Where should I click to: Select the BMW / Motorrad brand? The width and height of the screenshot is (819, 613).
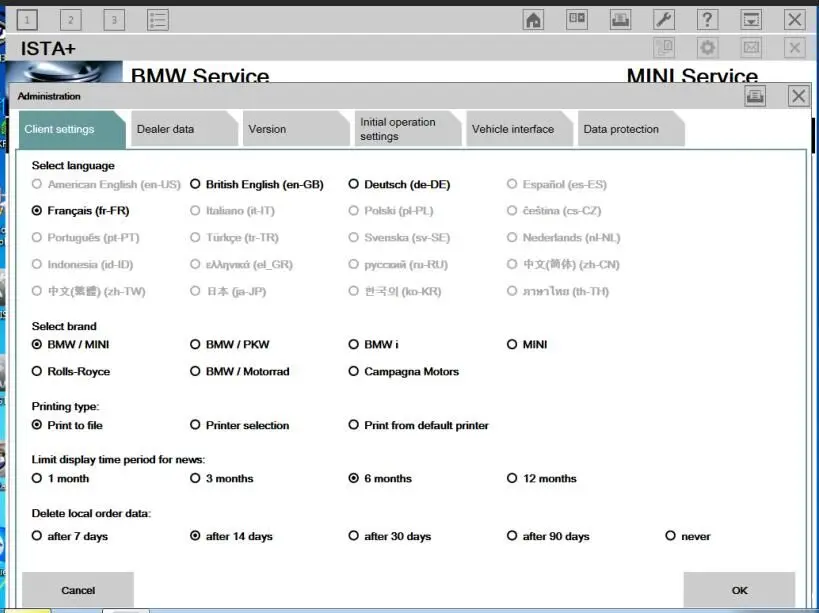click(x=240, y=371)
